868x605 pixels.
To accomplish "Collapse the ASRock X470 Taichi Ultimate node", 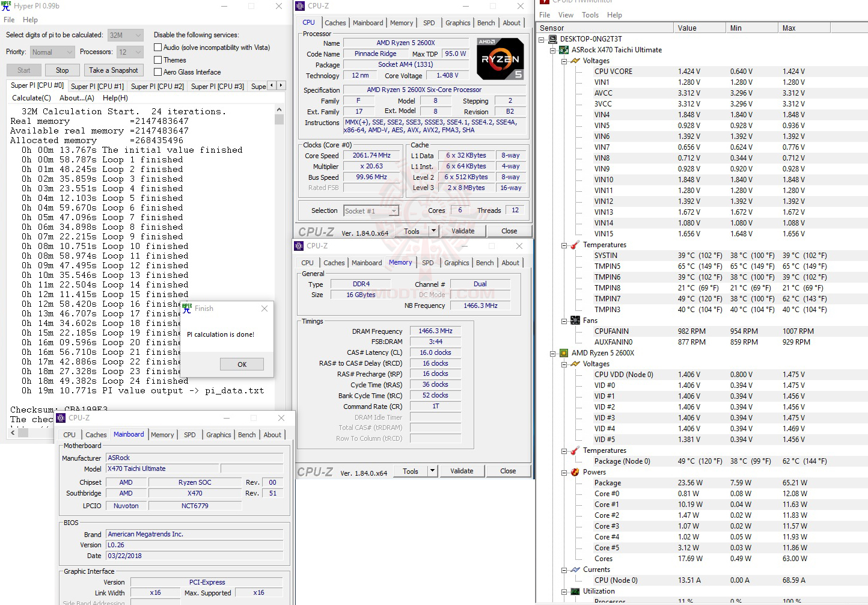I will coord(553,51).
